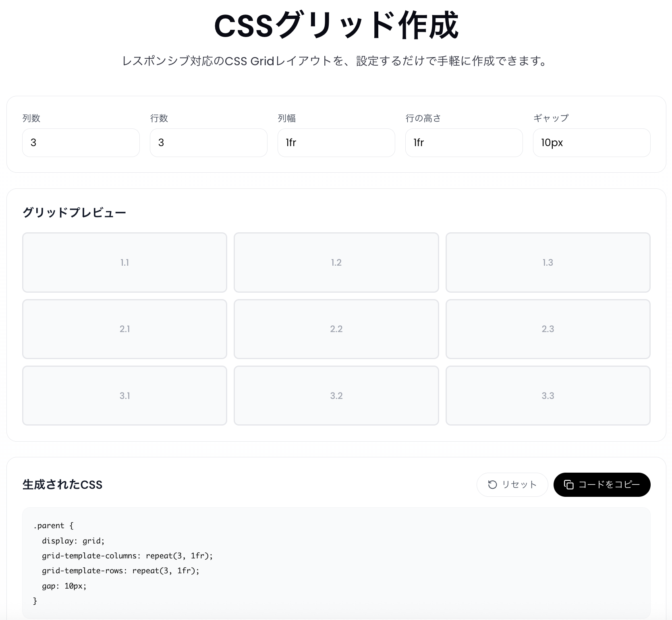Image resolution: width=672 pixels, height=620 pixels.
Task: Click the 列数 label
Action: [31, 118]
